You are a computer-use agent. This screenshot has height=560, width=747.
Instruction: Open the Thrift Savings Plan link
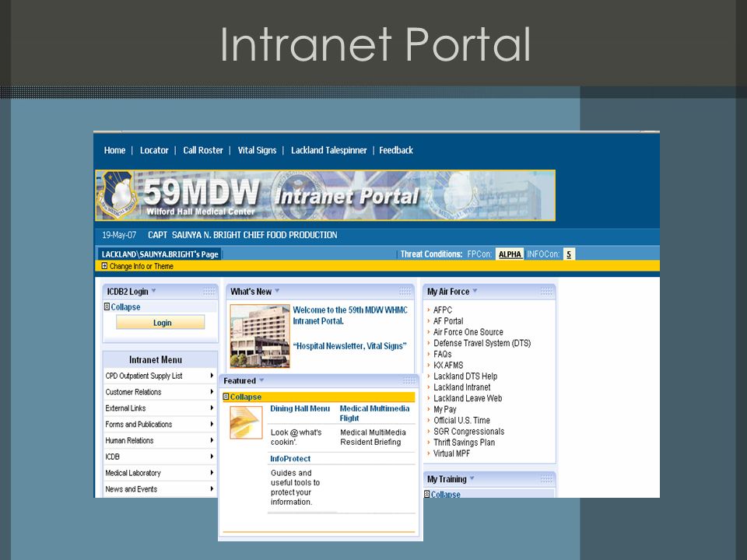pos(464,443)
